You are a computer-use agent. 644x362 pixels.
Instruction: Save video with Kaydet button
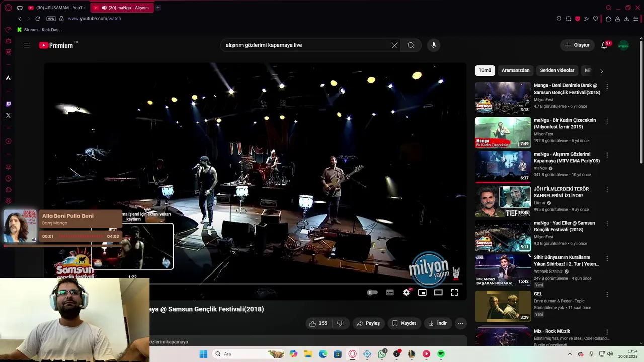click(404, 323)
